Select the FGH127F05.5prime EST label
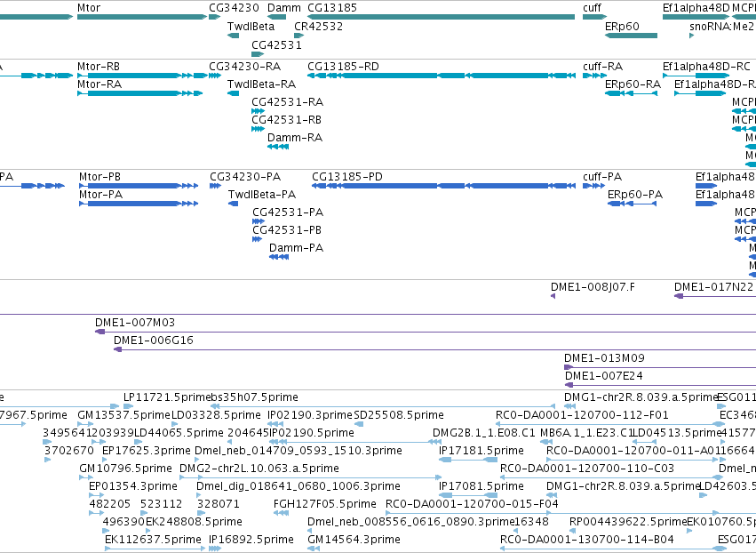The width and height of the screenshot is (756, 553). tap(325, 504)
